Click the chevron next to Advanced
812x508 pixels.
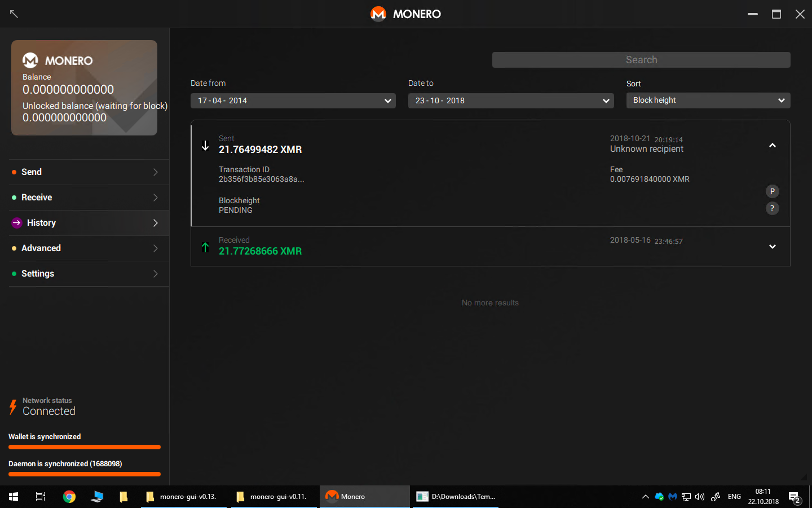click(156, 248)
